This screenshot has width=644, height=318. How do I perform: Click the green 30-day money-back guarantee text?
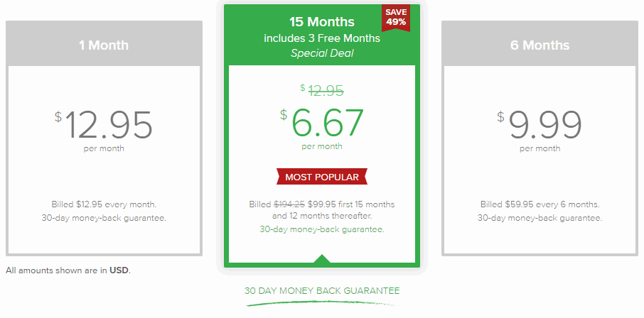[x=322, y=229]
